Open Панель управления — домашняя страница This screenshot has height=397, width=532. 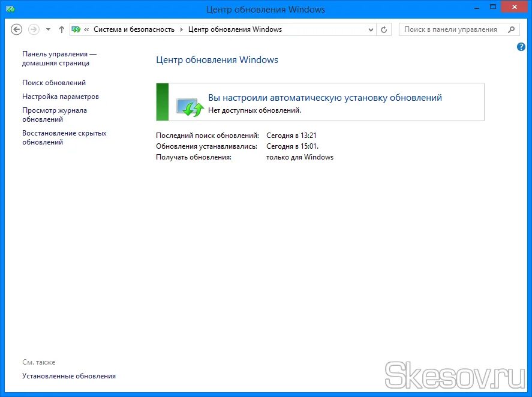point(59,58)
